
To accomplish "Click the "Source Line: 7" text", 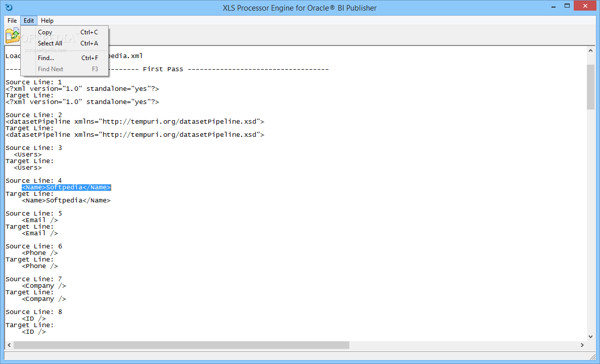I will pos(34,279).
